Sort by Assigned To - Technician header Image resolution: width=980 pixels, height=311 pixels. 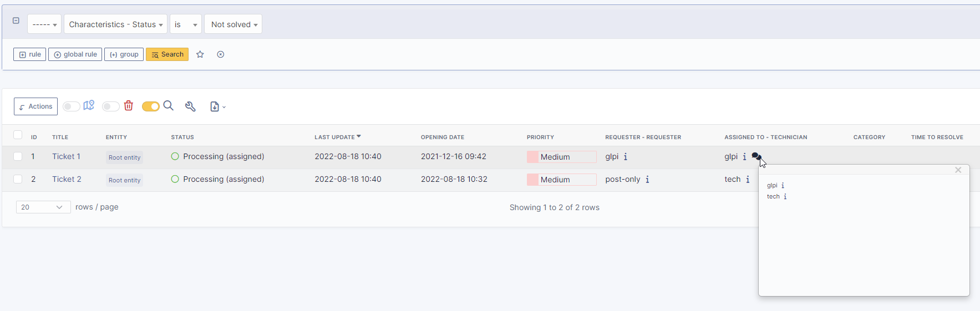tap(765, 137)
